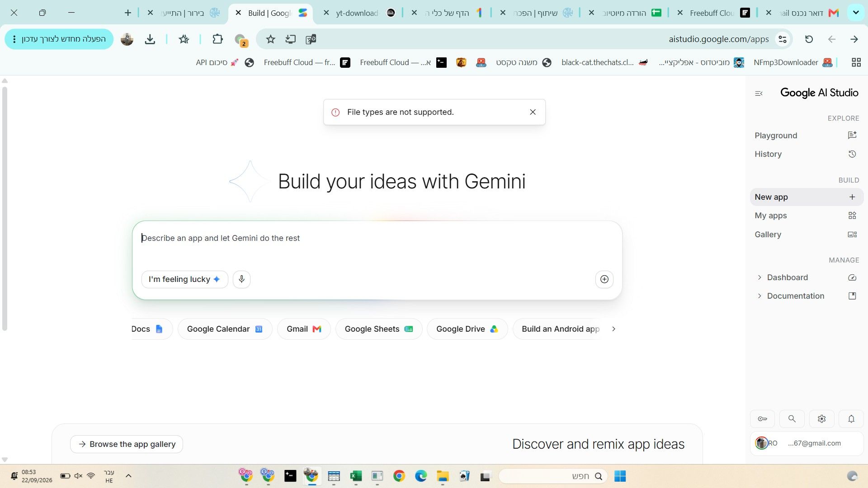
Task: Open AI Studio settings gear
Action: [822, 419]
